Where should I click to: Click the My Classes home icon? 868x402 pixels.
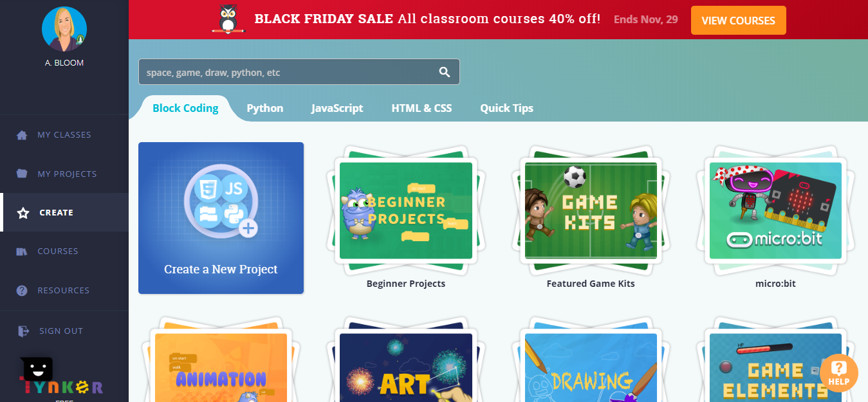coord(22,135)
